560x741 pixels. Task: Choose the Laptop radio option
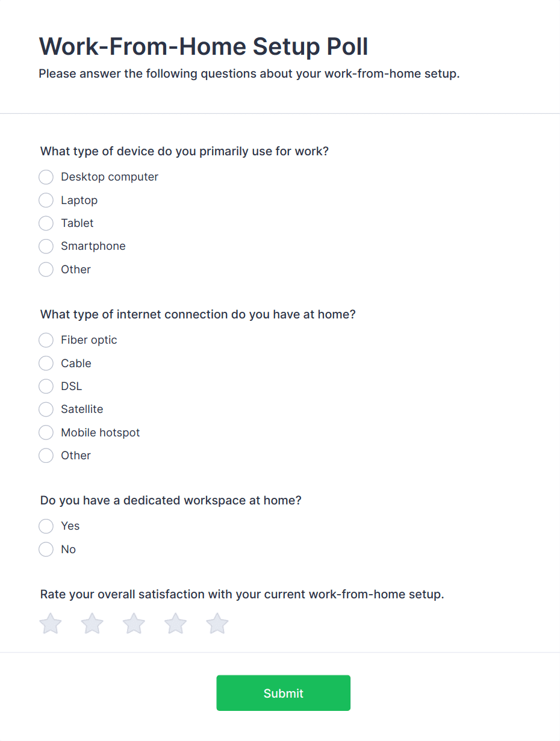point(46,200)
